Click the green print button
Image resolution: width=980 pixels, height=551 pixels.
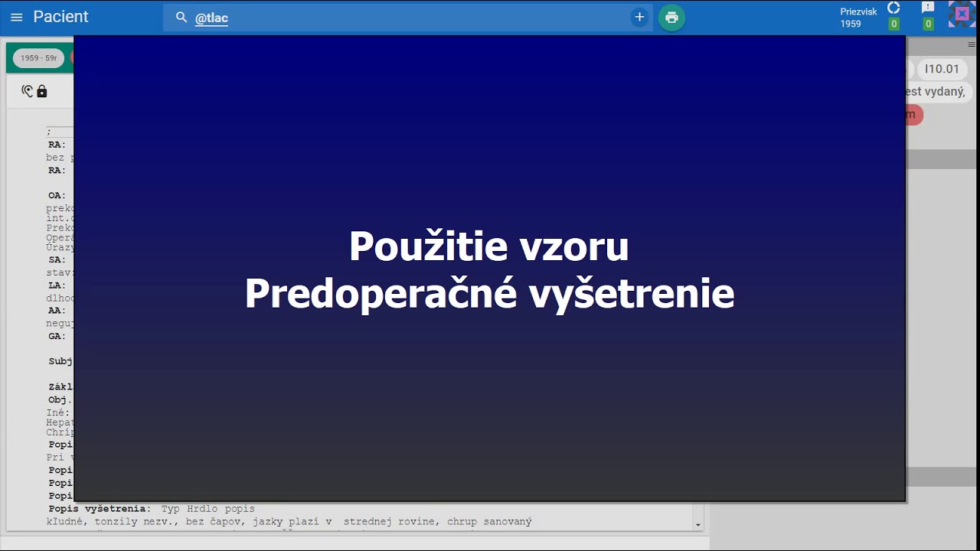click(x=671, y=17)
